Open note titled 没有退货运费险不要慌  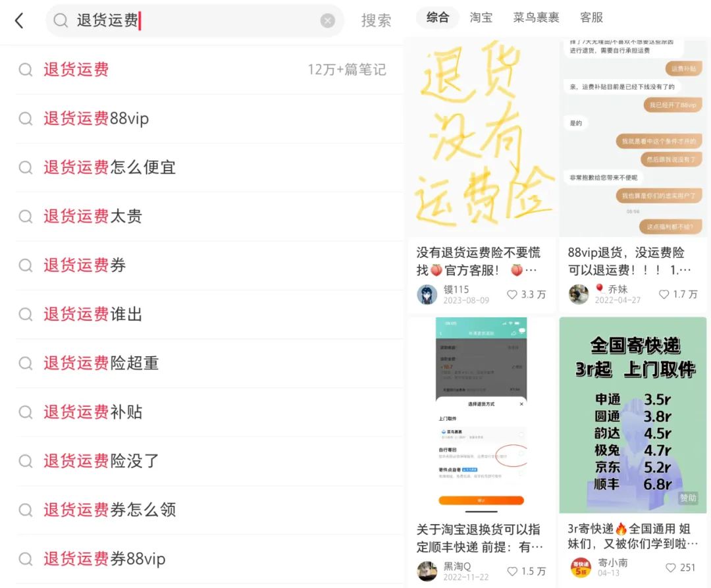479,261
